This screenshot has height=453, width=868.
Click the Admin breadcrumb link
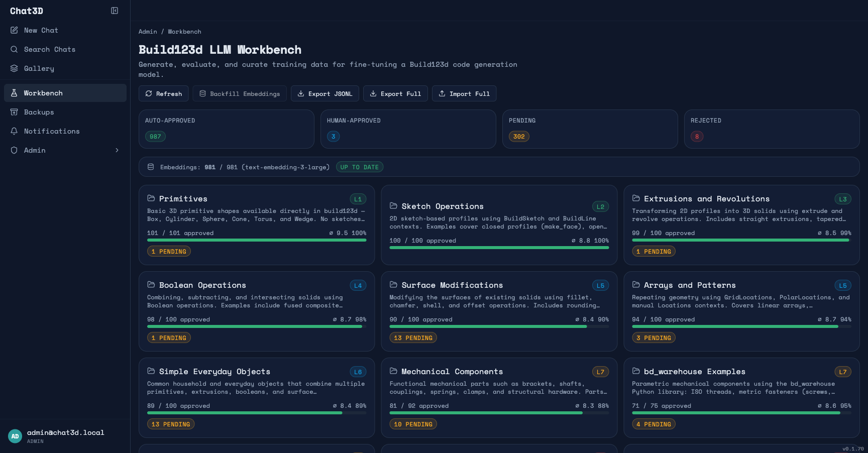(x=148, y=31)
